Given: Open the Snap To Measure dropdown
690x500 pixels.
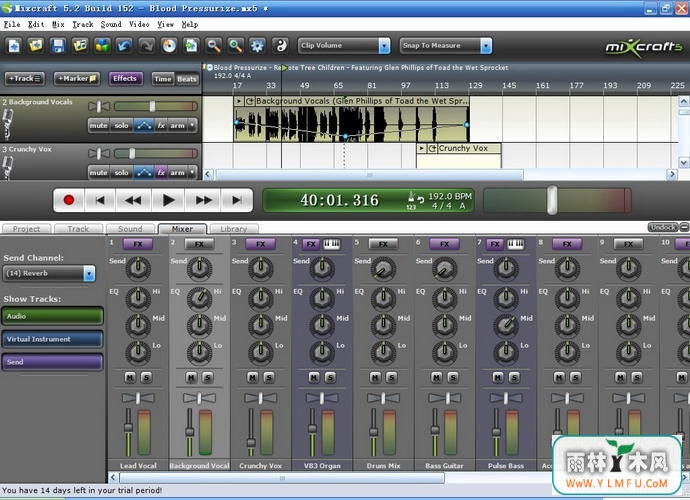Looking at the screenshot, I should coord(446,45).
